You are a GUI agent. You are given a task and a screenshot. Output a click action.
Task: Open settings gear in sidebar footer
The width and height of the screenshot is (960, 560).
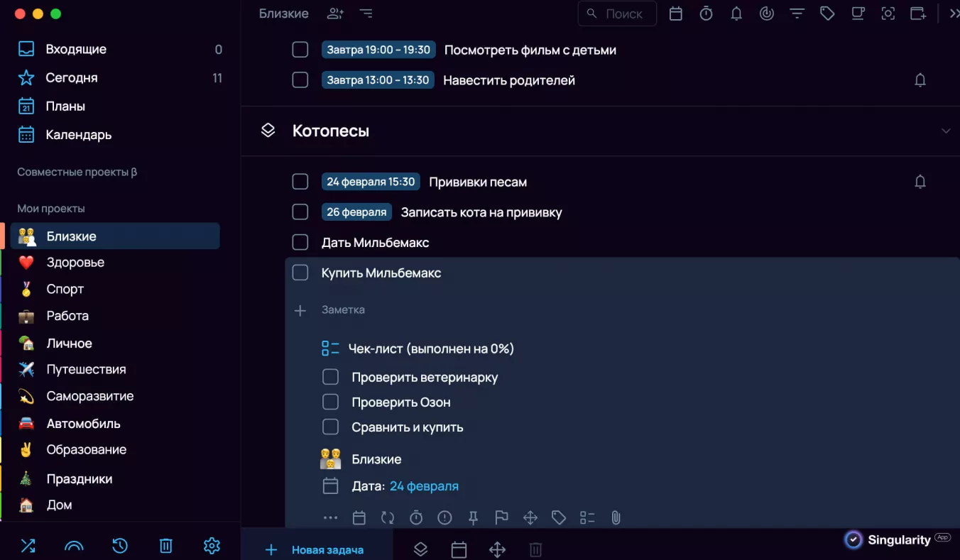coord(212,546)
